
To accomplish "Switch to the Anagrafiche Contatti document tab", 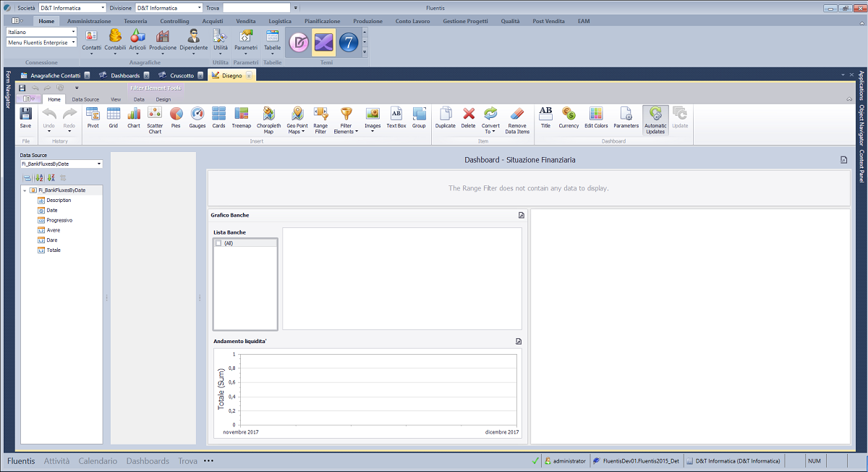I will pos(55,75).
